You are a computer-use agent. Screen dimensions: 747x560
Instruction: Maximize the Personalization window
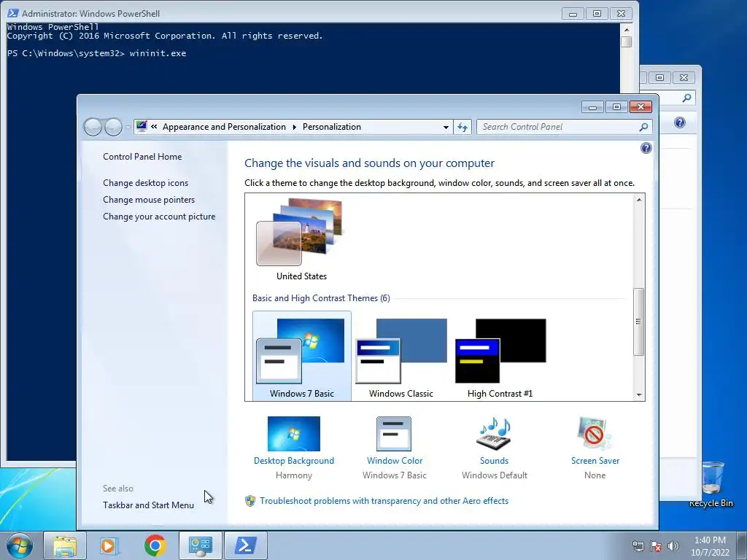pyautogui.click(x=616, y=107)
